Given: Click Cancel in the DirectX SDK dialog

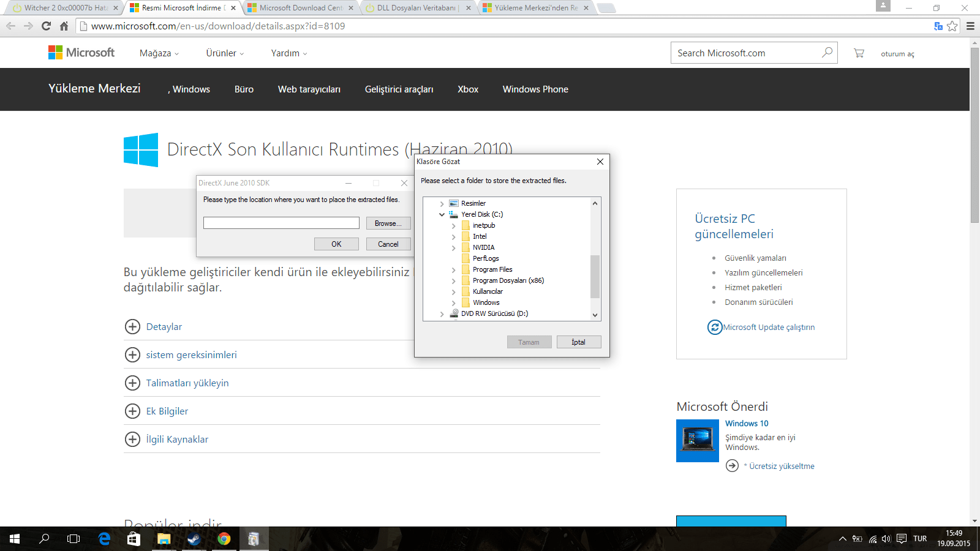Looking at the screenshot, I should click(388, 244).
